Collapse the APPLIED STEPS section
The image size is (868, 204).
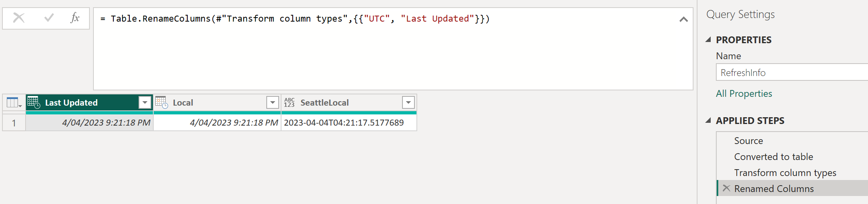click(x=708, y=120)
